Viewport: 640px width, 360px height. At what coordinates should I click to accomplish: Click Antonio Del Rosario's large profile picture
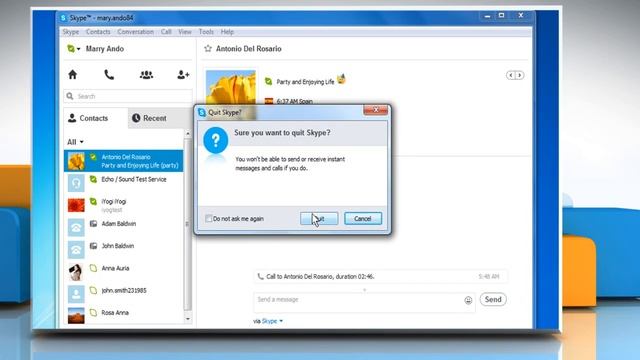[231, 87]
